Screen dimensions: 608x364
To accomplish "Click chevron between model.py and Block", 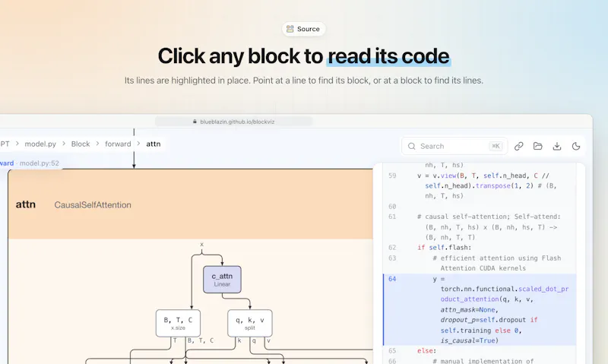I will pos(64,144).
